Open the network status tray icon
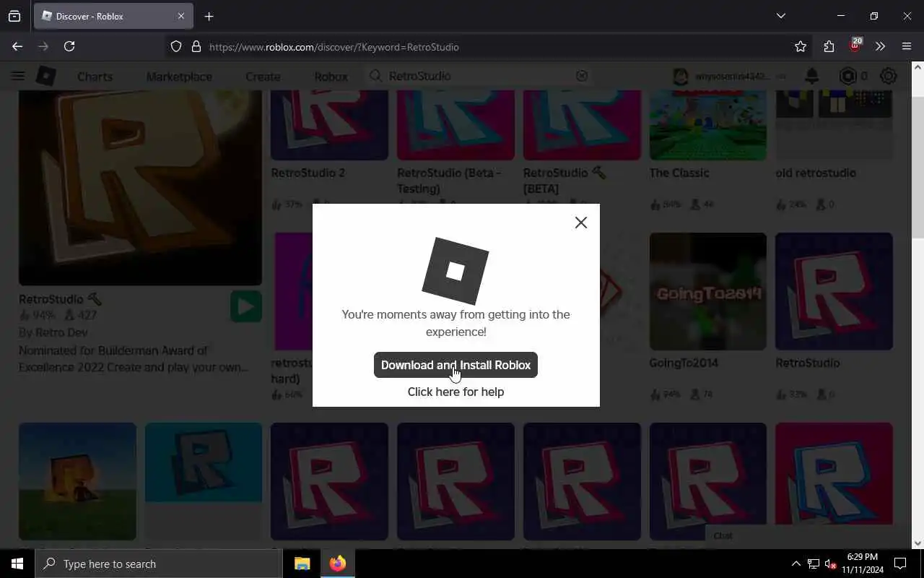Screen dimensions: 924x578 tap(814, 564)
